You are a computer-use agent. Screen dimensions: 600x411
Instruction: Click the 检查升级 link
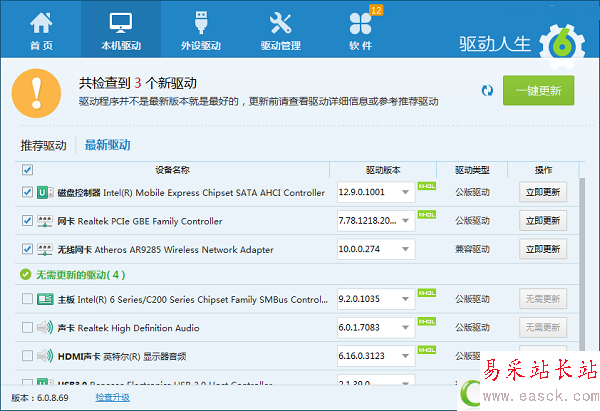tap(112, 397)
